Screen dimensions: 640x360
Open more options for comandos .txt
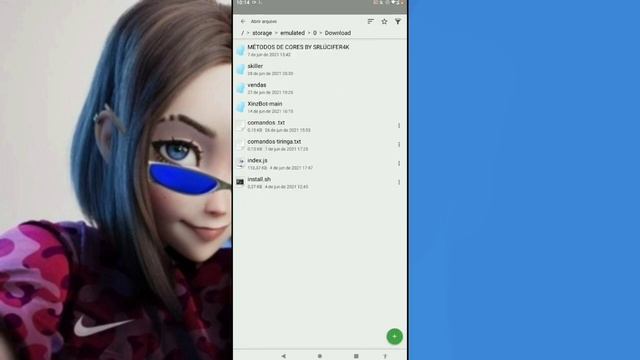(399, 126)
